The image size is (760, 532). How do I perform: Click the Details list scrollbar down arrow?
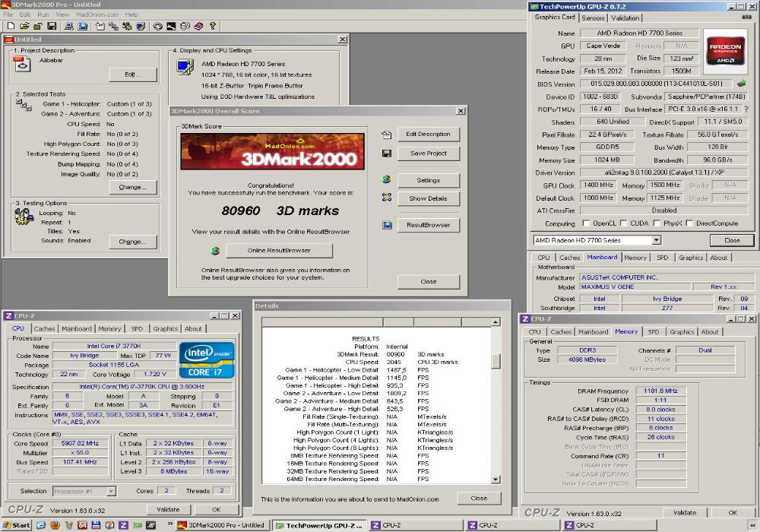tap(496, 480)
